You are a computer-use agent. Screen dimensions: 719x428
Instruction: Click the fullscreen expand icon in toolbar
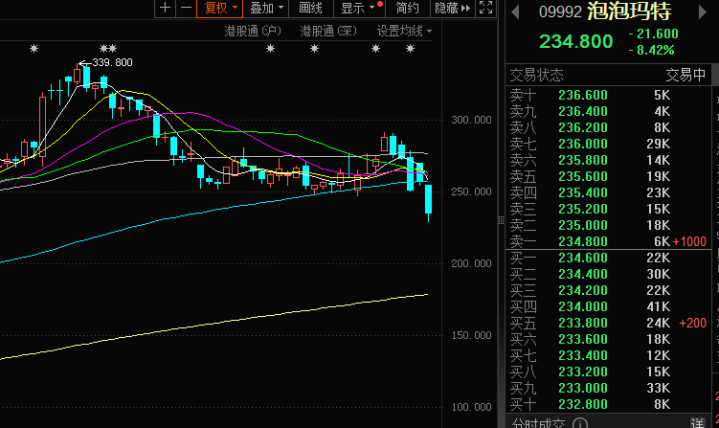pyautogui.click(x=485, y=8)
